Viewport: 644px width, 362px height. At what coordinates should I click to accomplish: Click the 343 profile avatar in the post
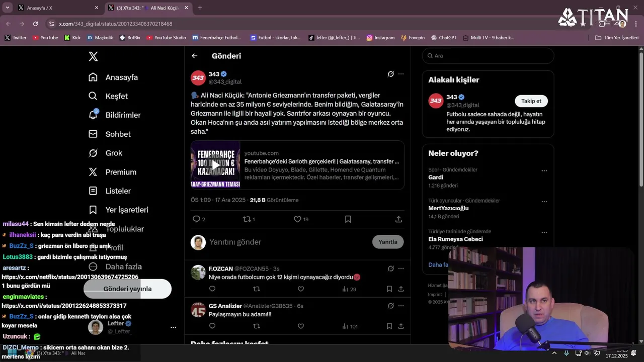198,78
